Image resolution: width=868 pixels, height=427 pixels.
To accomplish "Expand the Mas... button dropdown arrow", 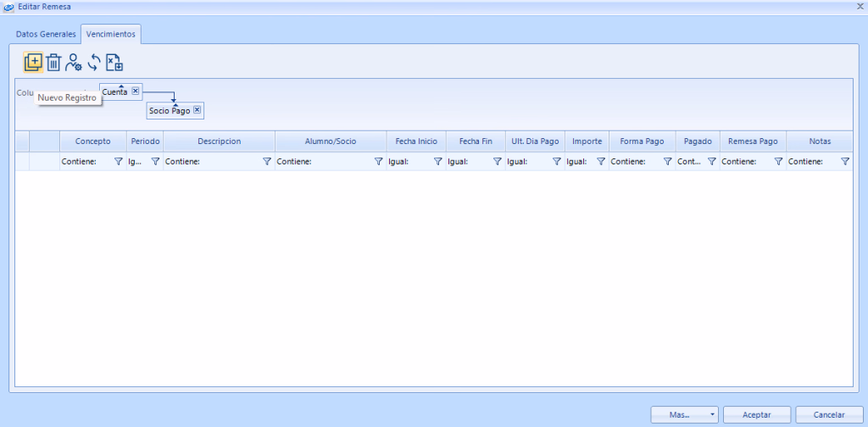I will pos(712,415).
